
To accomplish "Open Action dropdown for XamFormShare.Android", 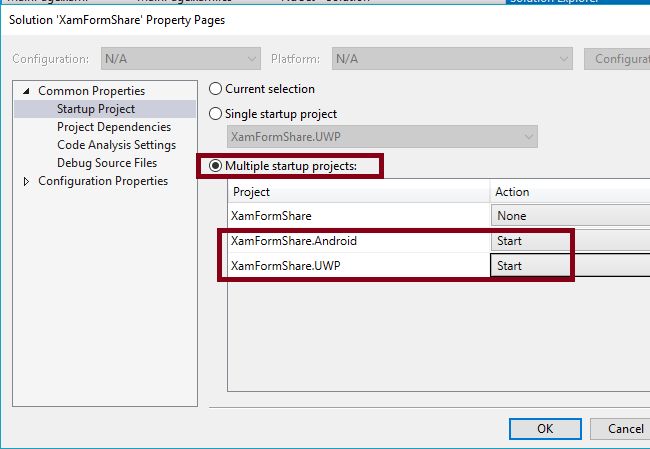I will [570, 241].
